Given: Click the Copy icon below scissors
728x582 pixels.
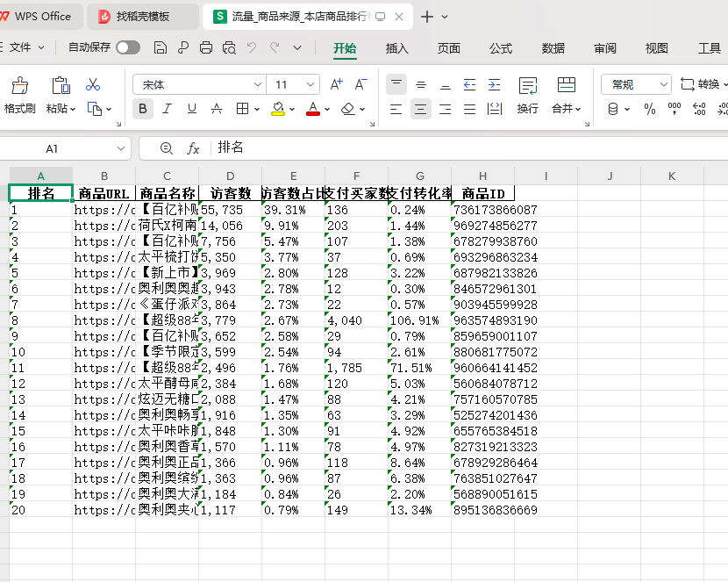Looking at the screenshot, I should click(95, 109).
